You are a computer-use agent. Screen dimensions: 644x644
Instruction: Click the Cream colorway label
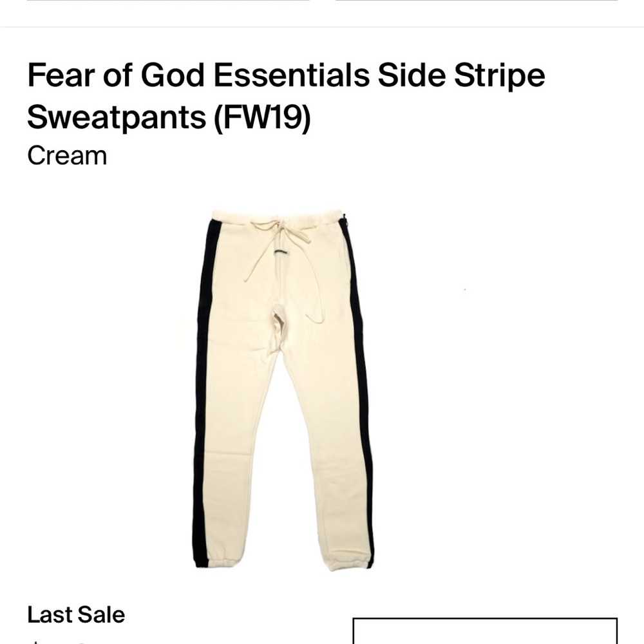[67, 156]
